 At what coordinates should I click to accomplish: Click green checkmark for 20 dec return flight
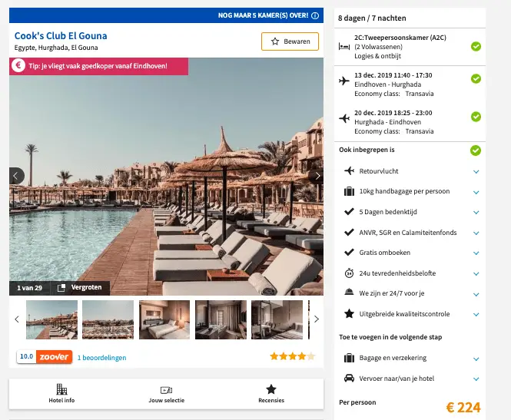coord(476,117)
